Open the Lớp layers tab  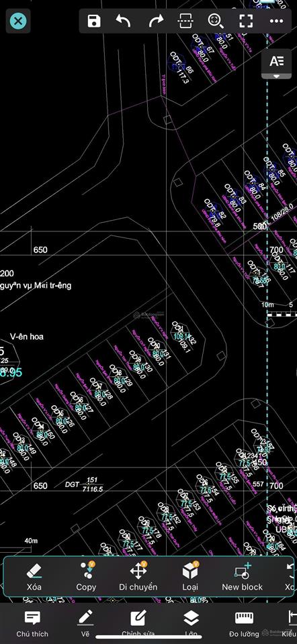point(191,625)
